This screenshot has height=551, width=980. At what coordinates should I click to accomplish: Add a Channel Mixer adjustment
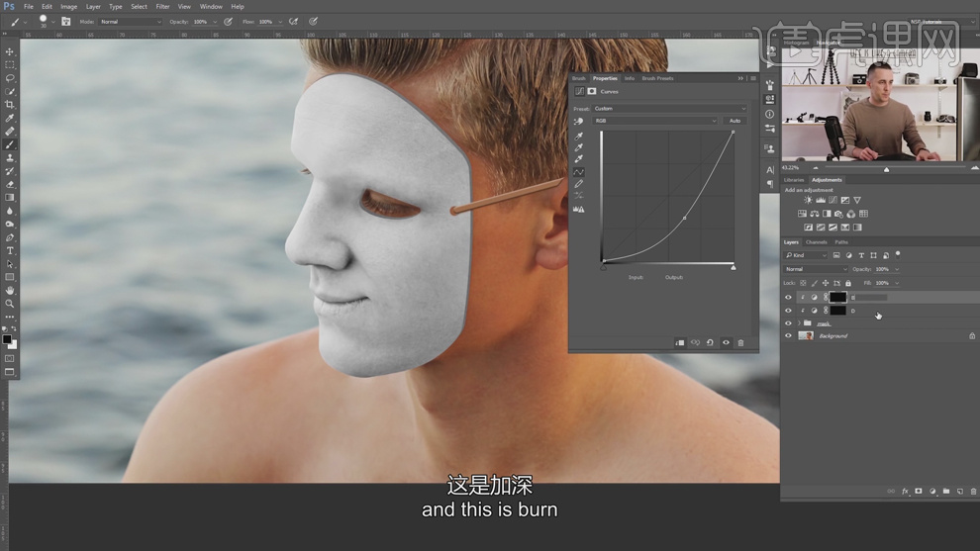(x=850, y=214)
